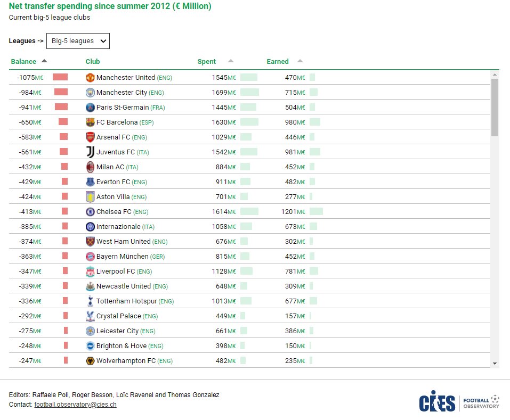
Task: Click the Paris St-Germain club crest
Action: [x=90, y=108]
